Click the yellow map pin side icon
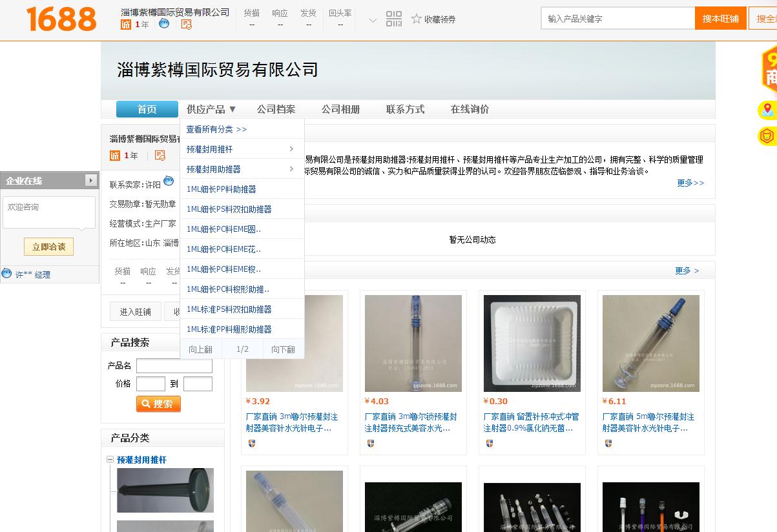The height and width of the screenshot is (532, 777). pos(767,110)
